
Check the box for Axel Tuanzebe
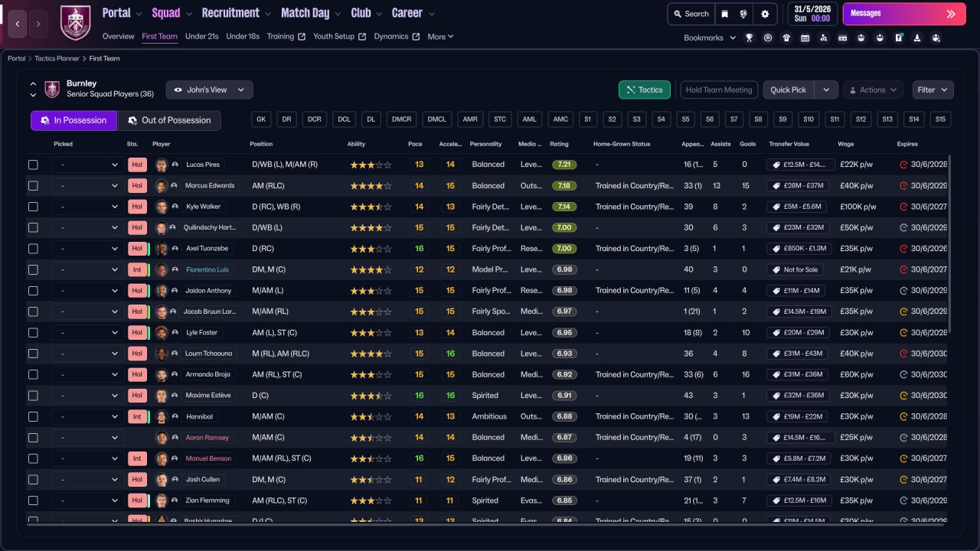tap(33, 249)
